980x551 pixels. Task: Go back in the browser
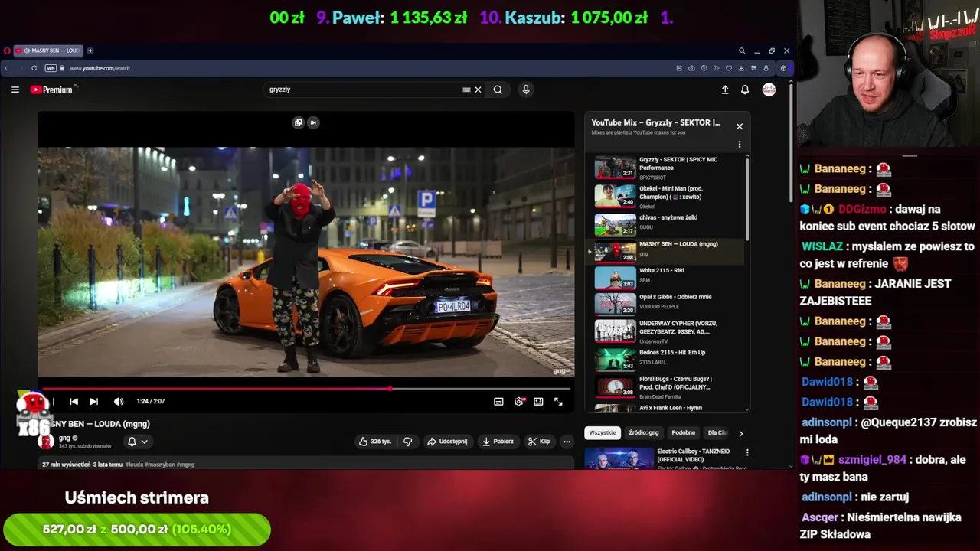point(6,68)
